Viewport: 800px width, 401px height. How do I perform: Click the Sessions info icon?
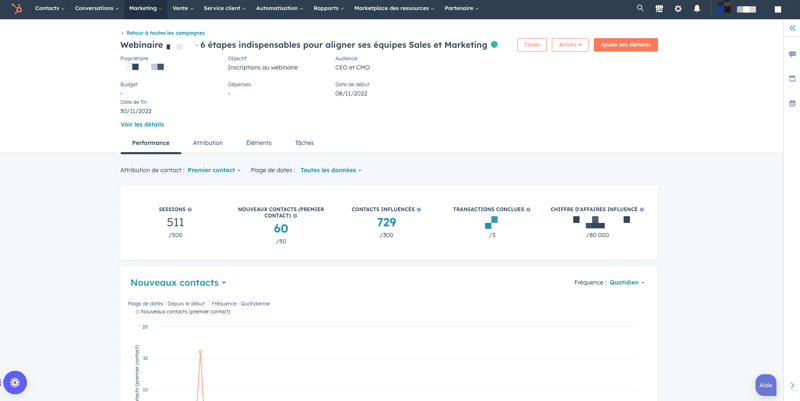click(x=190, y=210)
